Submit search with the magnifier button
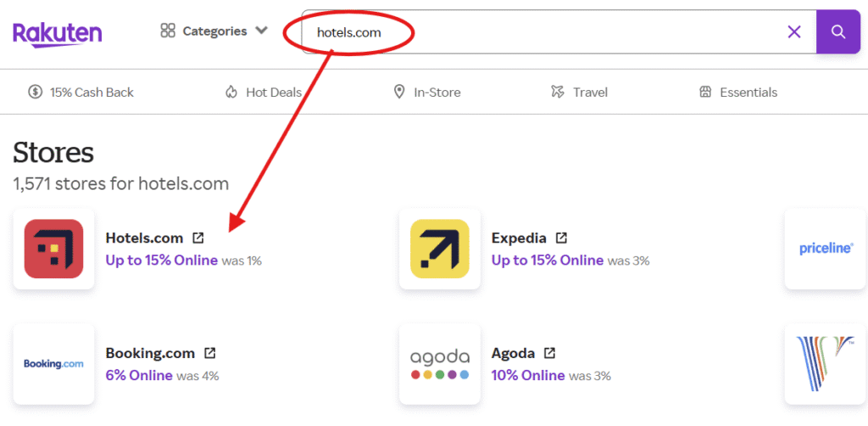This screenshot has height=426, width=868. [x=838, y=32]
